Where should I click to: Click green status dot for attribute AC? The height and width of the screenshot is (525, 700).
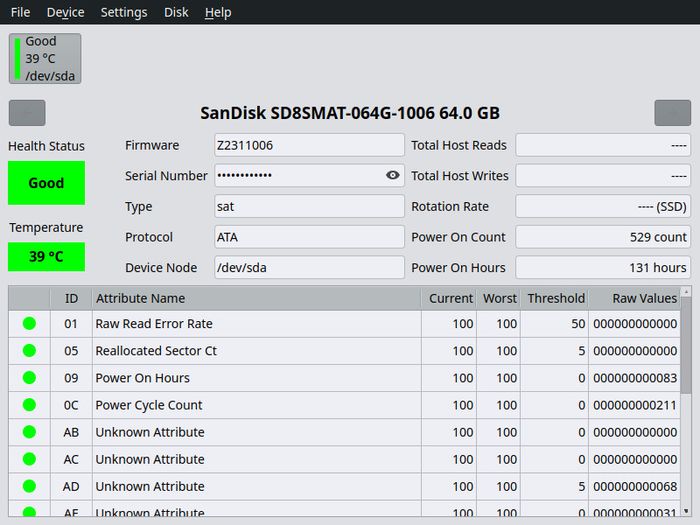[29, 459]
